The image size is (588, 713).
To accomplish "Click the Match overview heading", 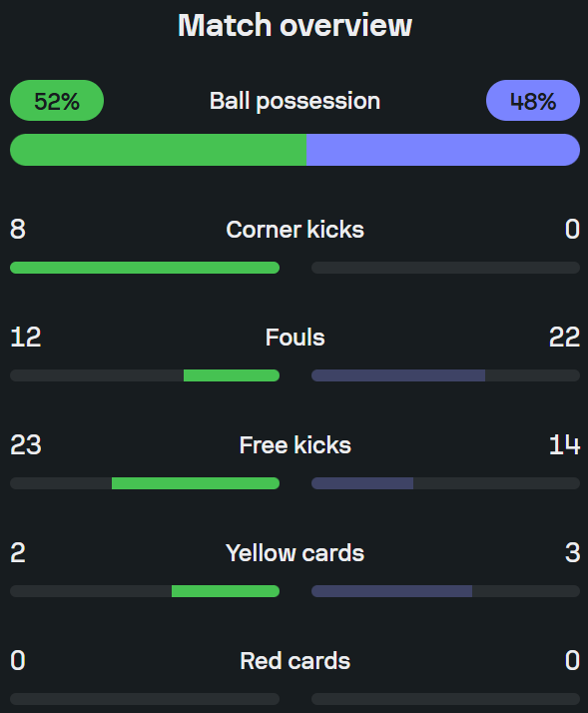I will click(x=294, y=26).
